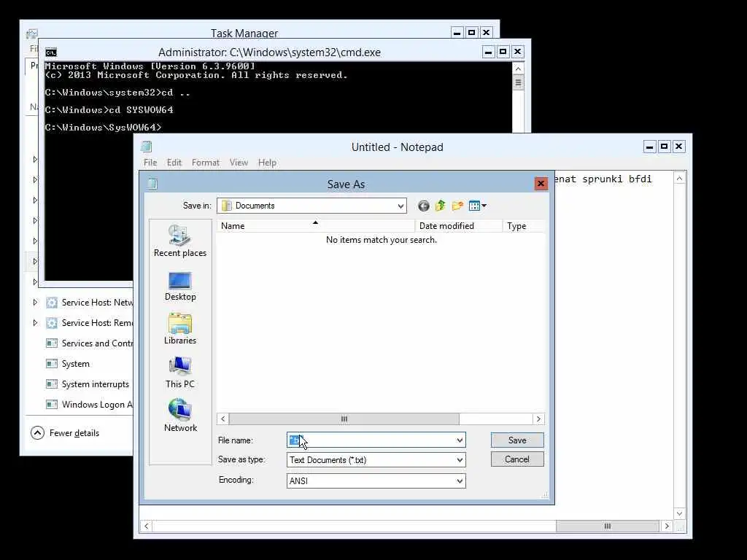Image resolution: width=747 pixels, height=560 pixels.
Task: Click cmd window scrollbar thumb
Action: (x=518, y=82)
